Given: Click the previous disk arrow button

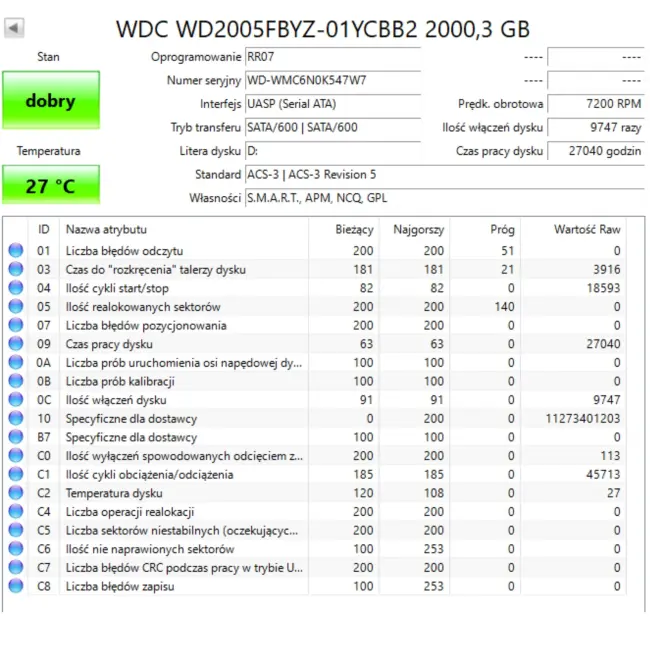Looking at the screenshot, I should click(x=14, y=28).
